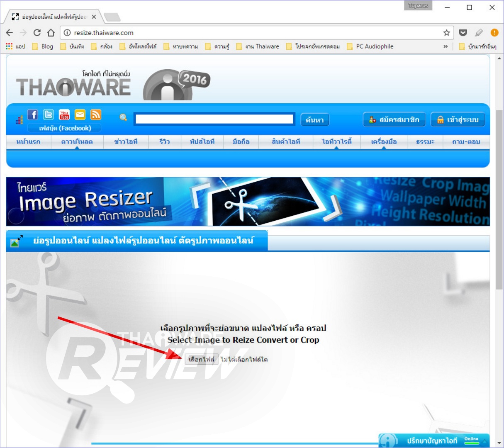Viewport: 504px width, 448px height.
Task: Click the scrollbar up arrow
Action: (499, 58)
